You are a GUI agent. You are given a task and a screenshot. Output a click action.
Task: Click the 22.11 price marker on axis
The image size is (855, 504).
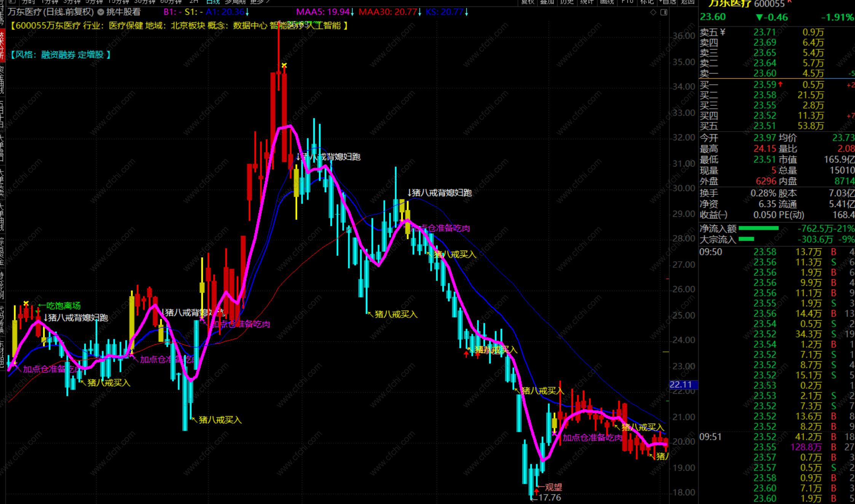(683, 385)
